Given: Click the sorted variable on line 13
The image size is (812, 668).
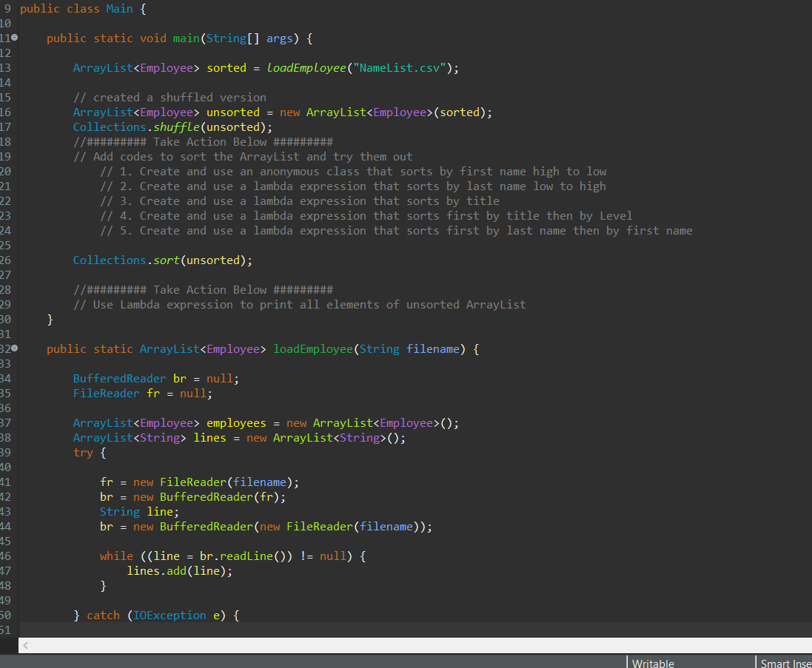Looking at the screenshot, I should tap(226, 67).
